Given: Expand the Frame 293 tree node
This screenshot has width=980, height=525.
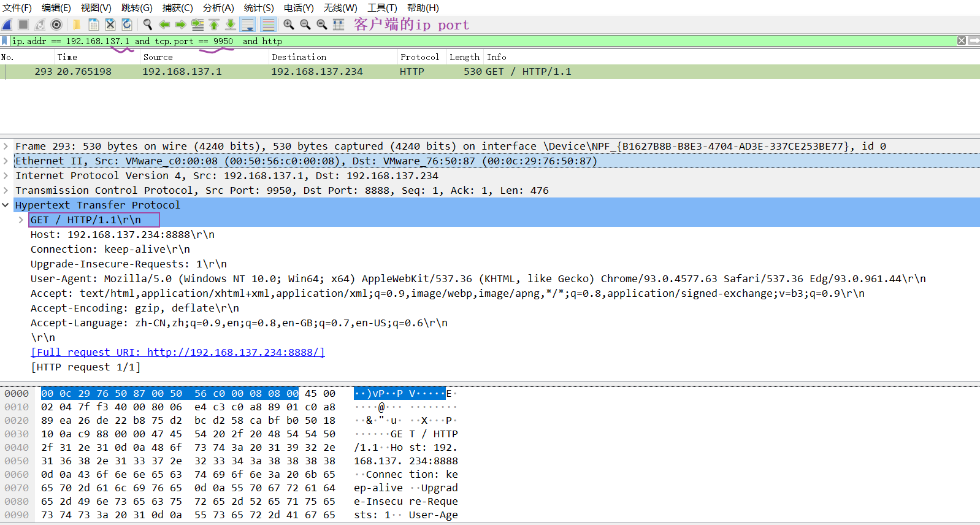Looking at the screenshot, I should point(6,146).
